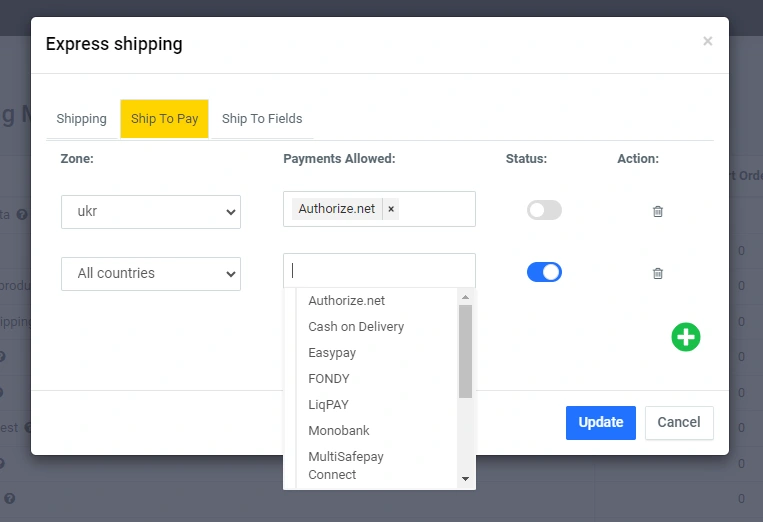Focus the payments input for All countries
Viewport: 763px width, 522px height.
[379, 271]
